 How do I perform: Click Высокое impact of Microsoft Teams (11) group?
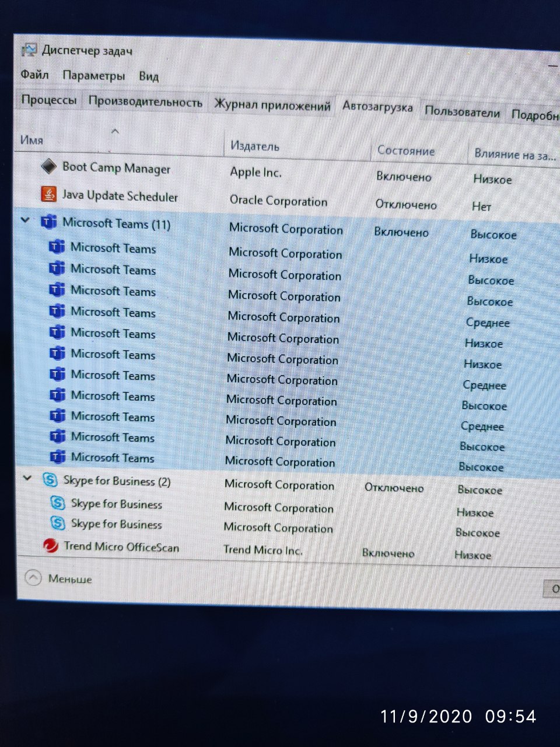[494, 235]
